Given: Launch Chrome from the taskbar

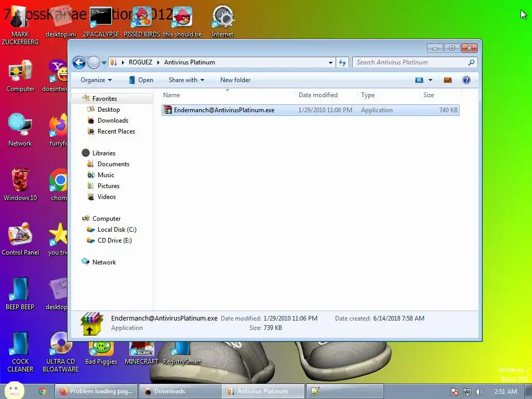Looking at the screenshot, I should pos(42,391).
